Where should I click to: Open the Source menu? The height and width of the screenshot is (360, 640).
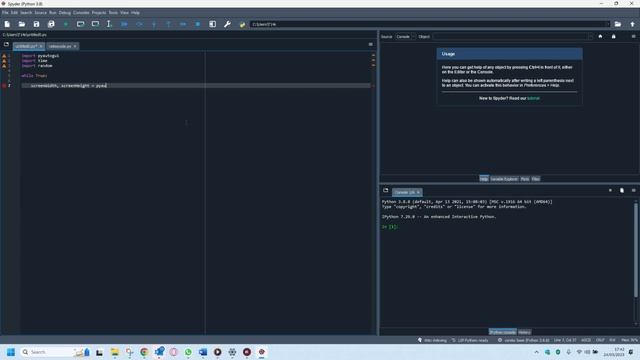(40, 13)
